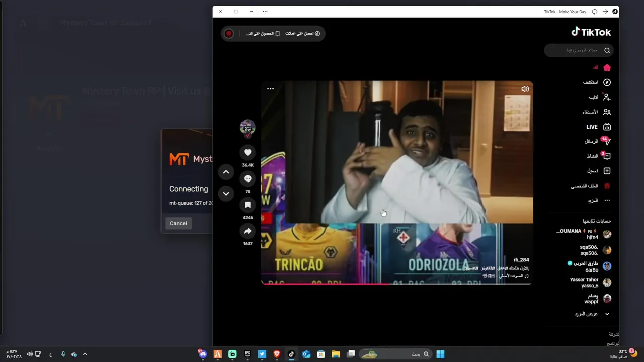The height and width of the screenshot is (362, 644).
Task: Open followed account 6ar8o
Action: 590,266
